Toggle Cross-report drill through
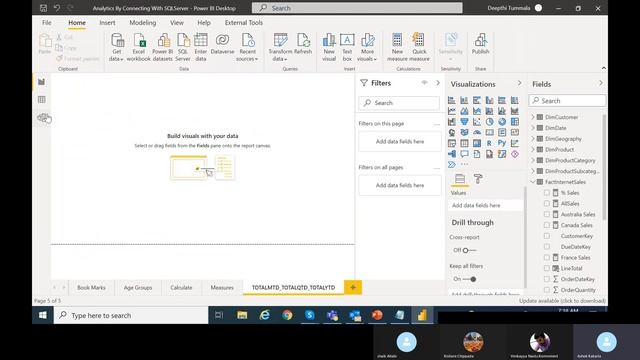 point(469,250)
